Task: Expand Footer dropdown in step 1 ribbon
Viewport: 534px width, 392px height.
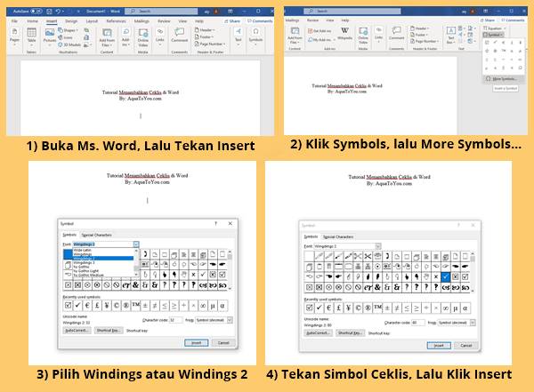Action: point(205,36)
